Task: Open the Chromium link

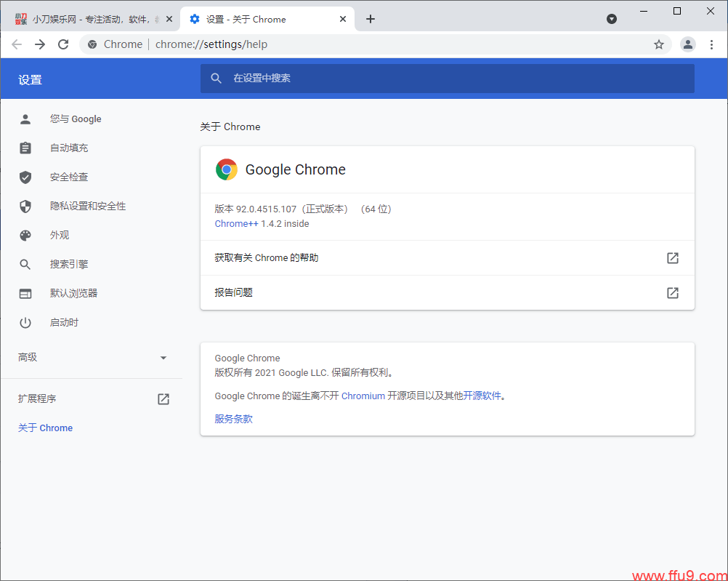Action: pyautogui.click(x=363, y=396)
